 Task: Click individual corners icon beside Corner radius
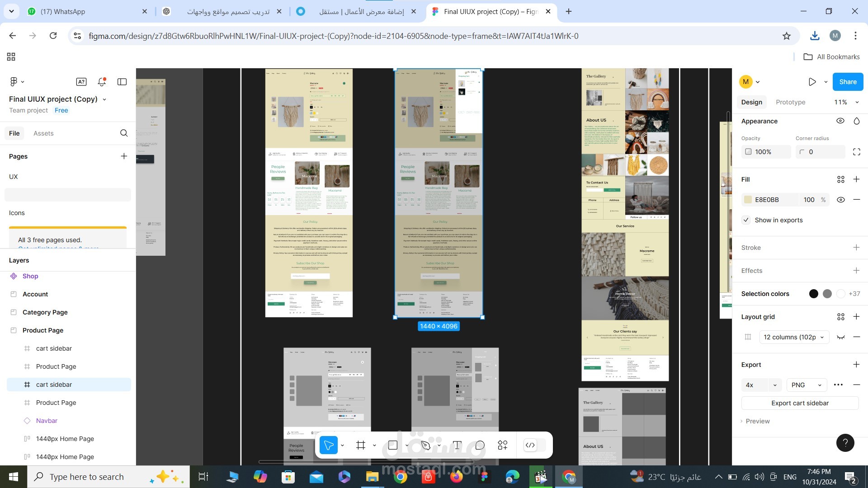[x=856, y=152]
